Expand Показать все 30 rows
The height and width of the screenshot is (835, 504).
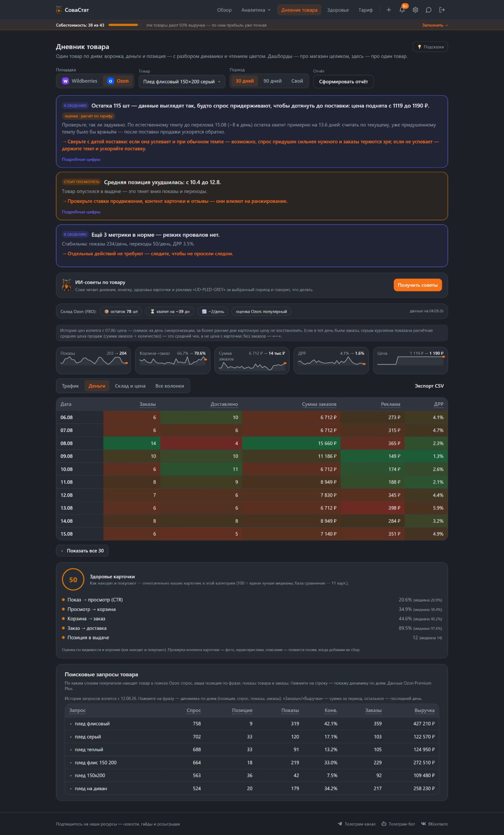(x=82, y=551)
